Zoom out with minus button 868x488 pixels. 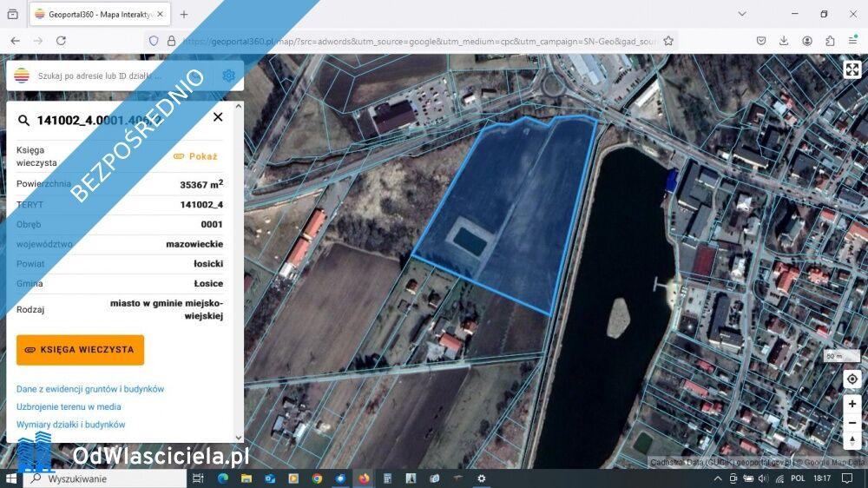click(852, 423)
